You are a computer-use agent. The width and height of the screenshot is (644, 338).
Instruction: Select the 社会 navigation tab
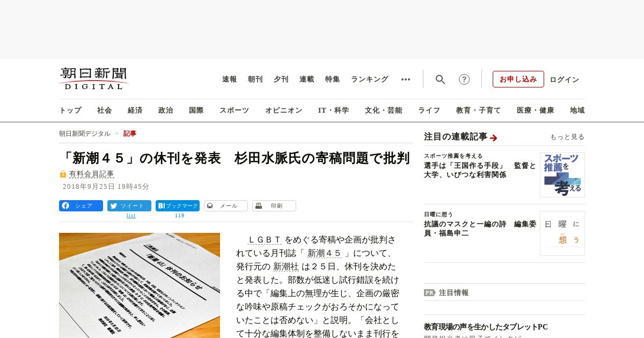pos(105,111)
